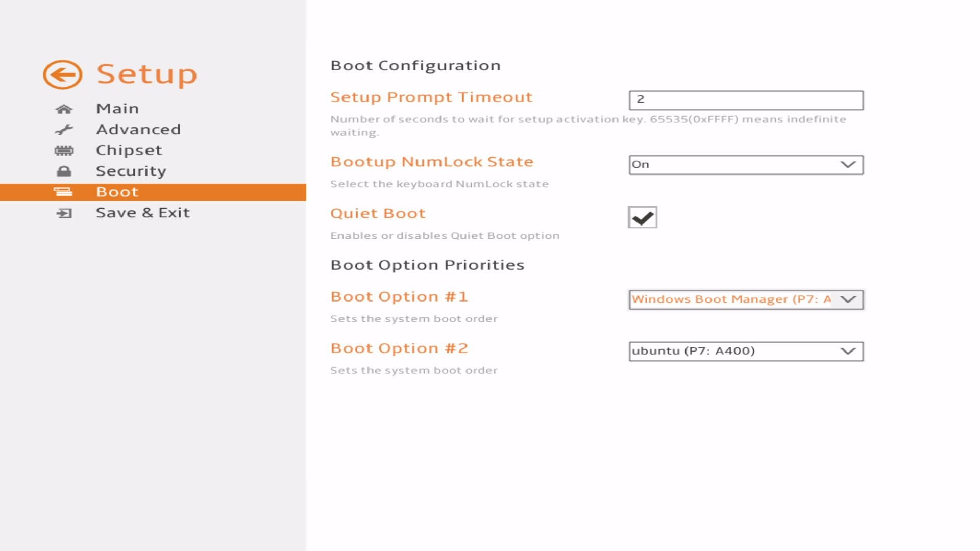Select the Chipset menu item

click(129, 151)
